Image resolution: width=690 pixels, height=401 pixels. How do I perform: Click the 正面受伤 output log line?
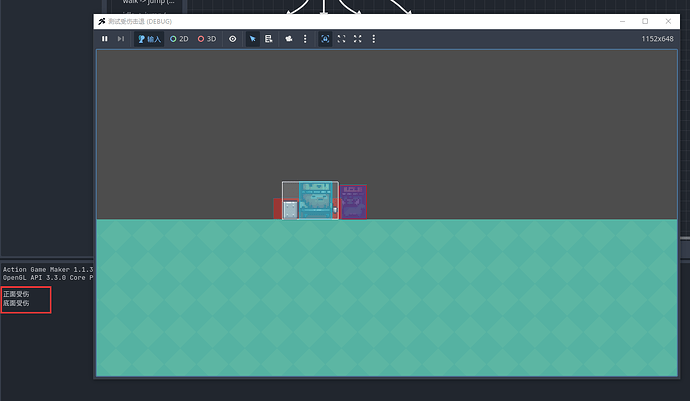click(16, 295)
